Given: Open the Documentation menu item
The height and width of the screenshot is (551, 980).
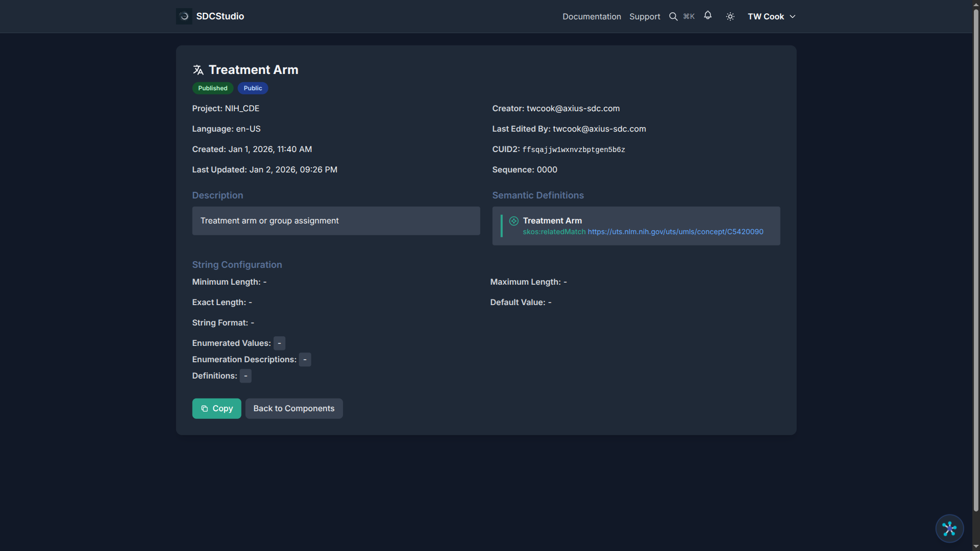Looking at the screenshot, I should tap(592, 16).
